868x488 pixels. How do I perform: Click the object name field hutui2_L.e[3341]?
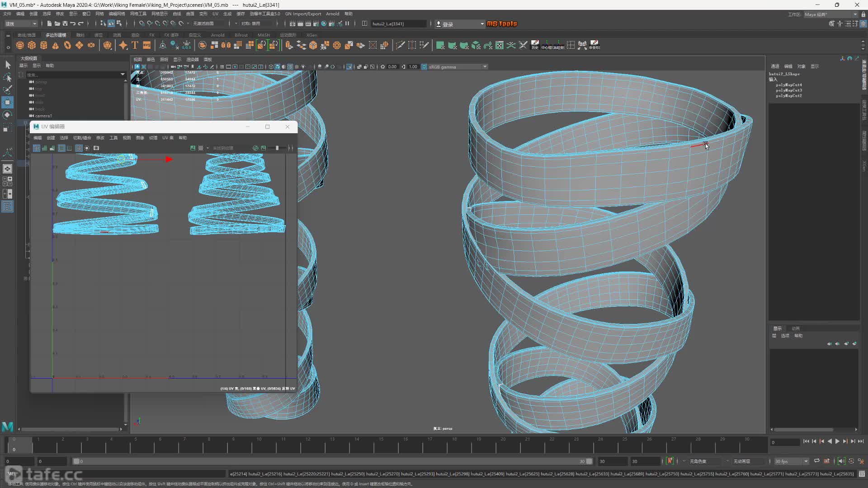398,23
